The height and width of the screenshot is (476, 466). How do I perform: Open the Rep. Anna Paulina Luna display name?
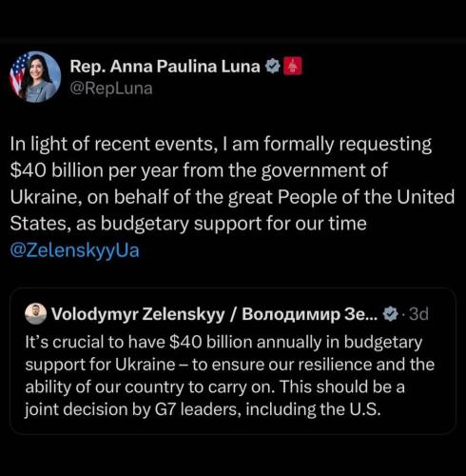[165, 67]
